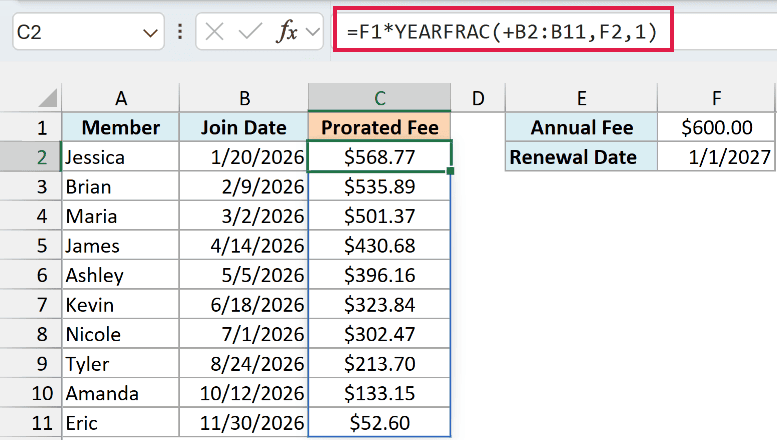Select the Nicole cell
This screenshot has width=777, height=440.
click(120, 334)
